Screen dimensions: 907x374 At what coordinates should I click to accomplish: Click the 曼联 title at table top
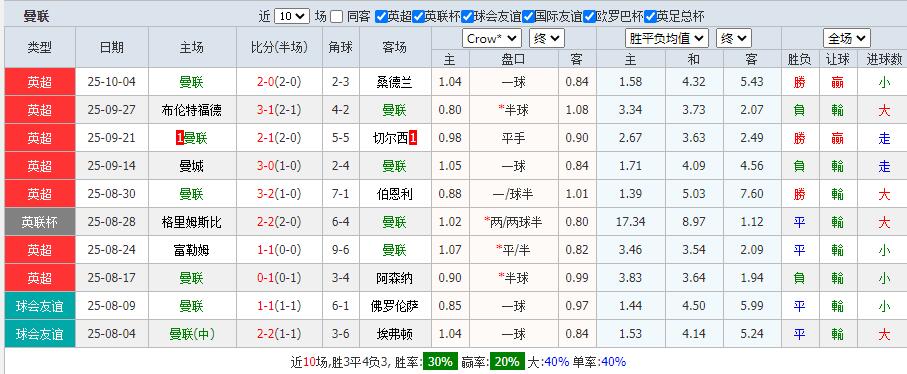coord(36,16)
